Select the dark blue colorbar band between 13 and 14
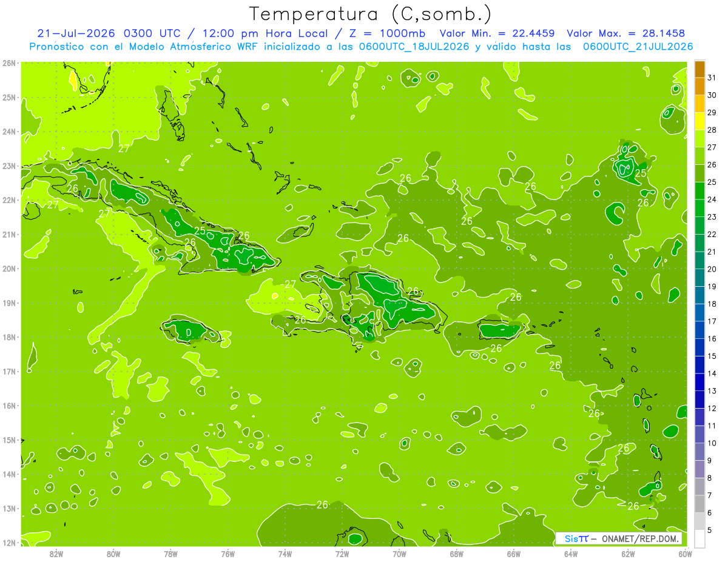Screen dimensions: 728x562 [x=699, y=382]
